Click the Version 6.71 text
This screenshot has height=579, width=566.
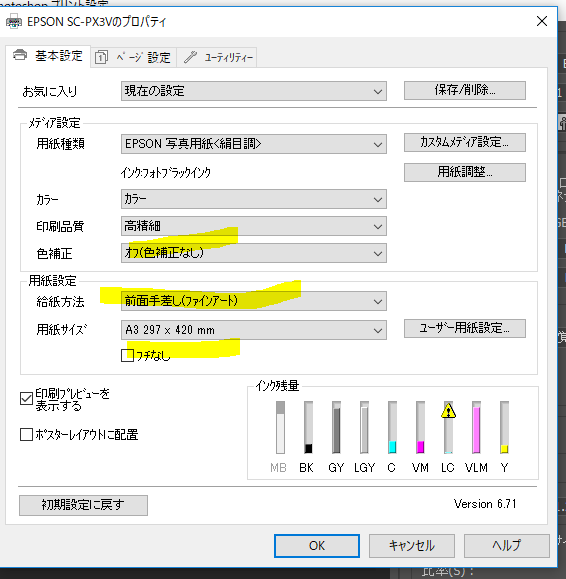point(485,504)
